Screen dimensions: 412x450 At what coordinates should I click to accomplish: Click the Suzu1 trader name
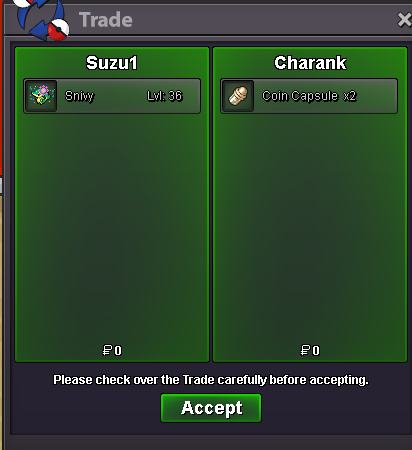click(x=112, y=63)
